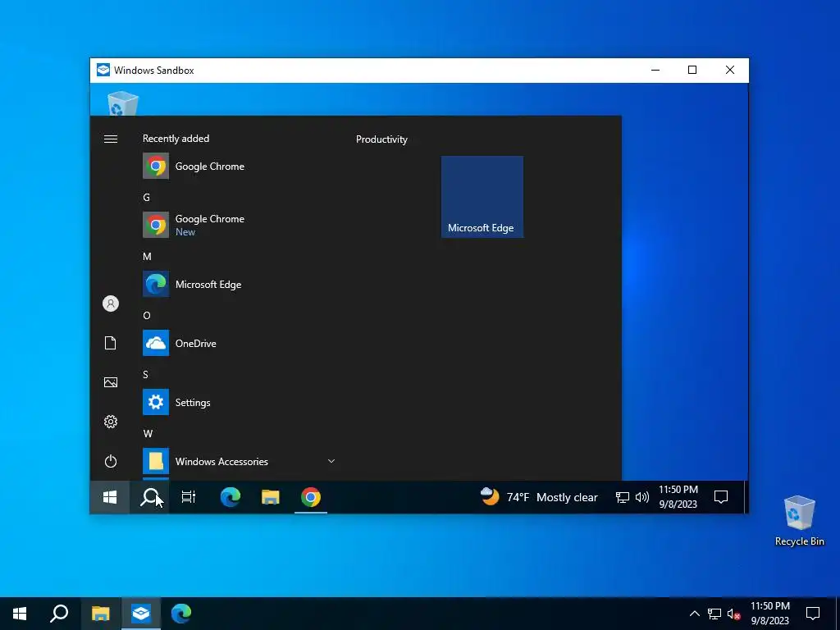Open host File Explorer taskbar icon
840x630 pixels.
101,614
